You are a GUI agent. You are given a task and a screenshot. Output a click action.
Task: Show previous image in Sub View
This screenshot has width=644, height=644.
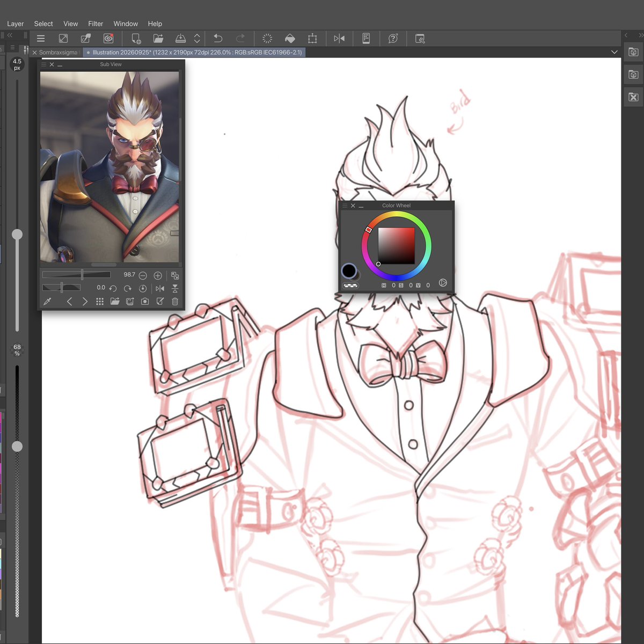(69, 302)
